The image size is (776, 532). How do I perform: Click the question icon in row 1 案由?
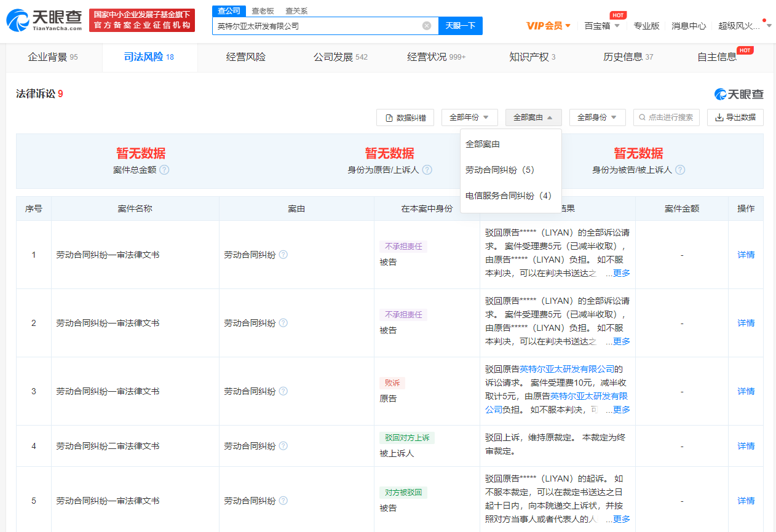pos(283,255)
